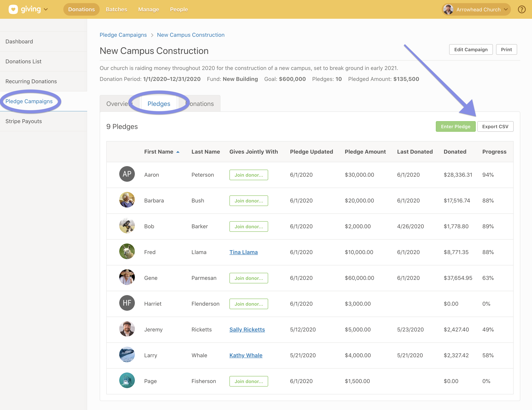This screenshot has width=532, height=410.
Task: Click the Export CSV button
Action: [x=495, y=126]
